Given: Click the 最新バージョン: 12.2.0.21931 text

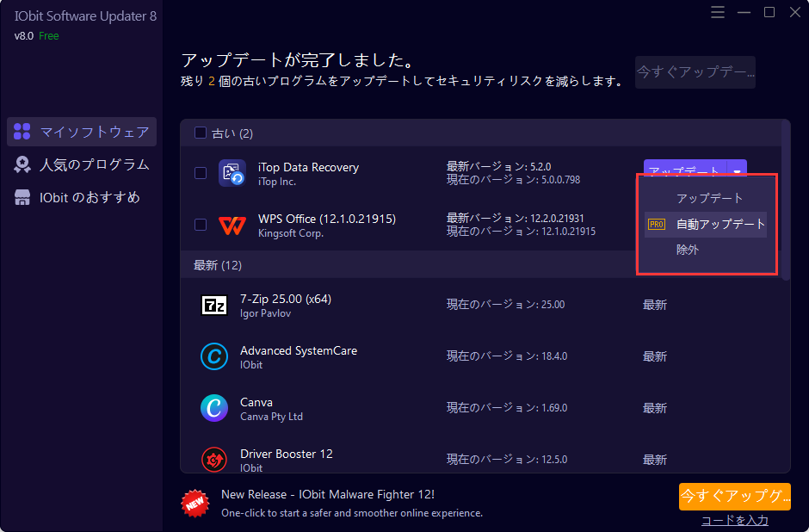Looking at the screenshot, I should (x=515, y=219).
